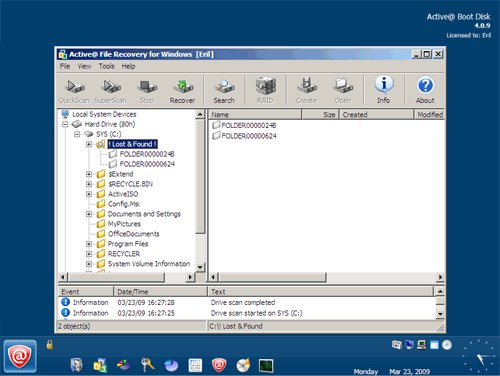Sort file list by Created column
This screenshot has height=376, width=500.
377,115
